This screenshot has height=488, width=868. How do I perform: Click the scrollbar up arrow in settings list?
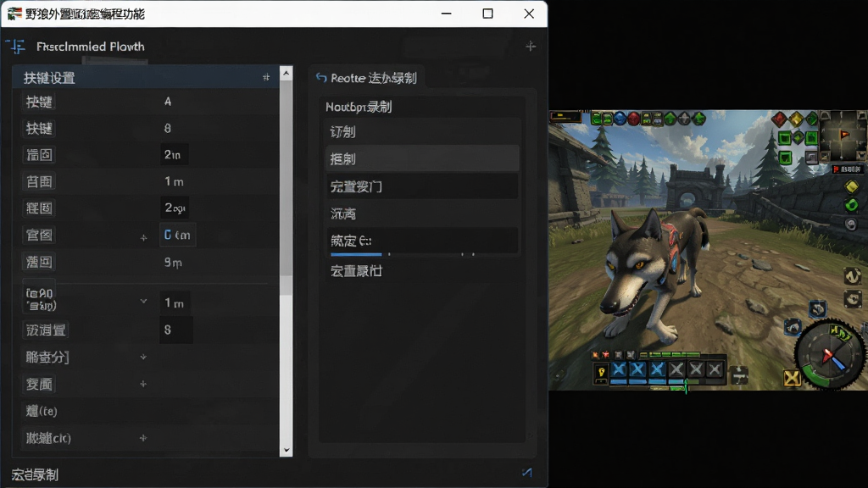[x=287, y=73]
